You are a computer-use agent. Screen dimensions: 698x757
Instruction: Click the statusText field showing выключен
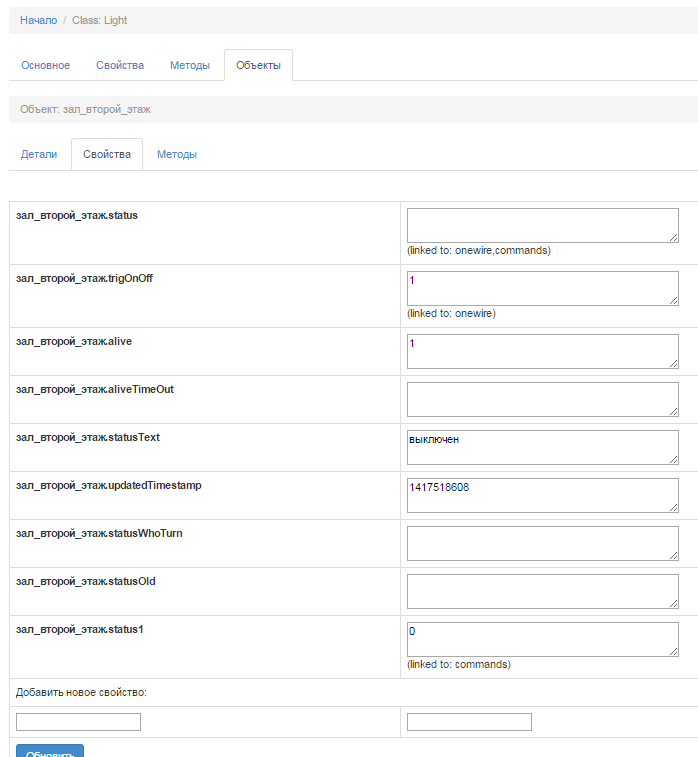[542, 447]
